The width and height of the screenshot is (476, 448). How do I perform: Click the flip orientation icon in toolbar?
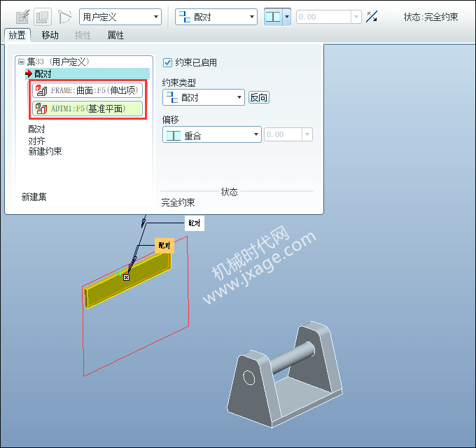click(x=372, y=17)
